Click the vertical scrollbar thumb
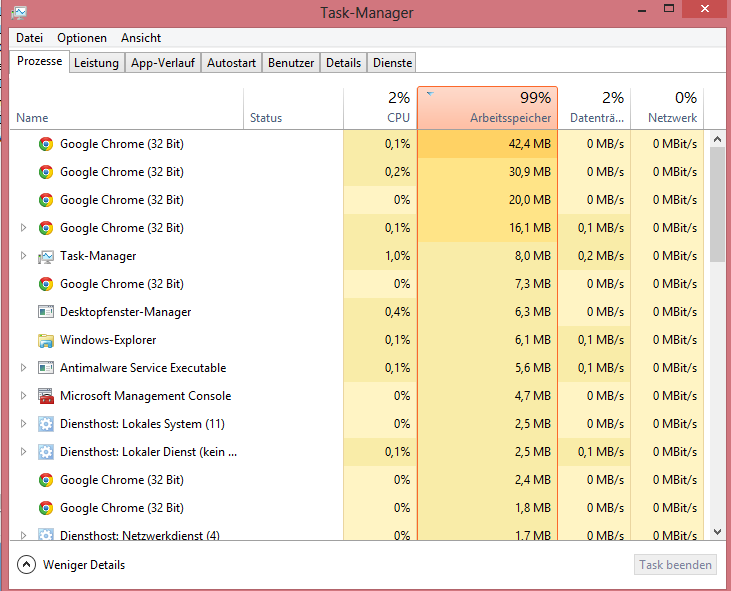The height and width of the screenshot is (591, 731). (717, 205)
